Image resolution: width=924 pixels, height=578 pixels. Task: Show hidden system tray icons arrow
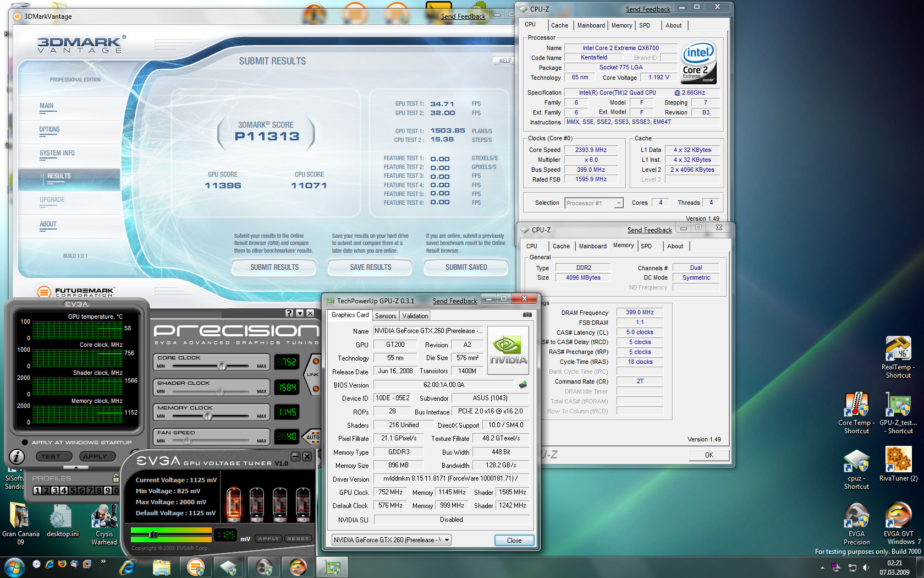click(x=822, y=567)
